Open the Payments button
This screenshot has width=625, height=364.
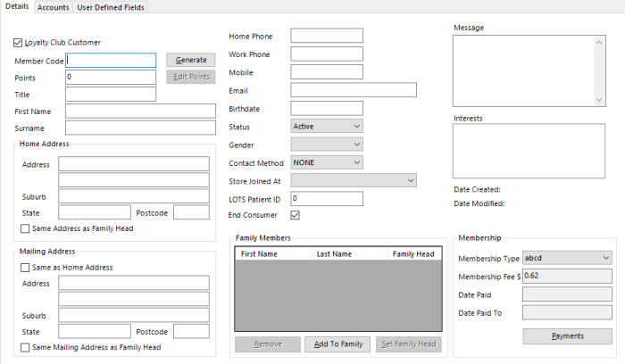tap(567, 336)
